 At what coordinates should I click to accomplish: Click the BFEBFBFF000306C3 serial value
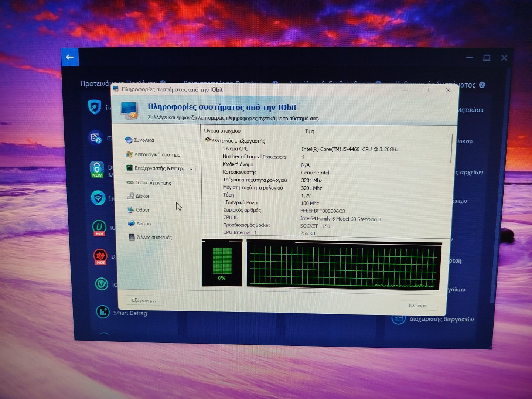(x=323, y=211)
